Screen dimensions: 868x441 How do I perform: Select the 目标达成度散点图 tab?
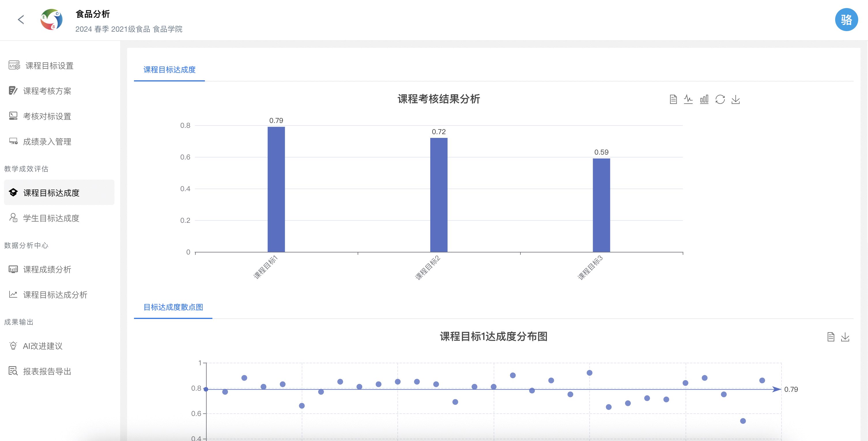point(173,307)
